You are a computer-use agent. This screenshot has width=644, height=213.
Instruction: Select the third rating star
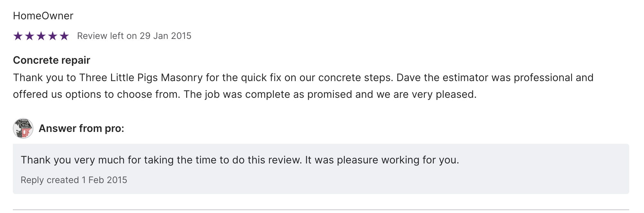click(x=41, y=36)
